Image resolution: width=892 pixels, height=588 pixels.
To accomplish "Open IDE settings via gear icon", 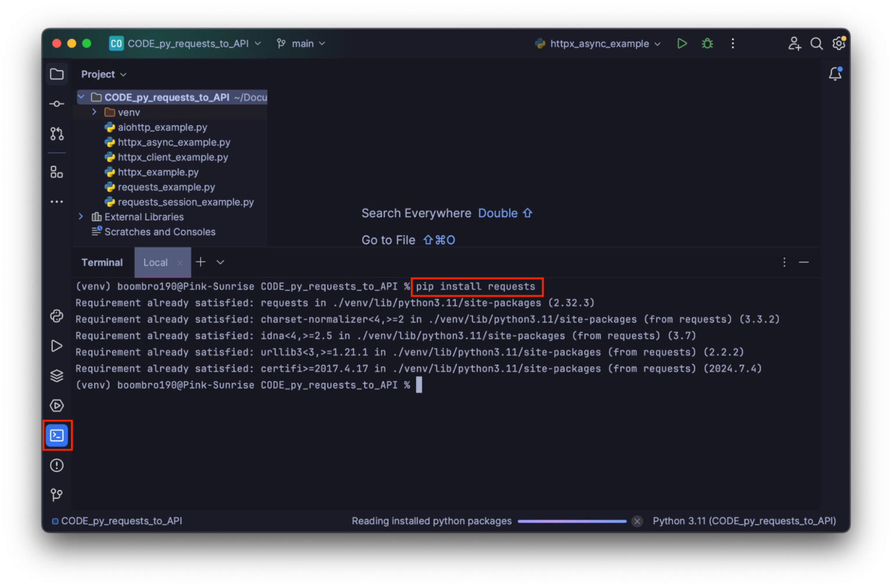I will tap(839, 43).
